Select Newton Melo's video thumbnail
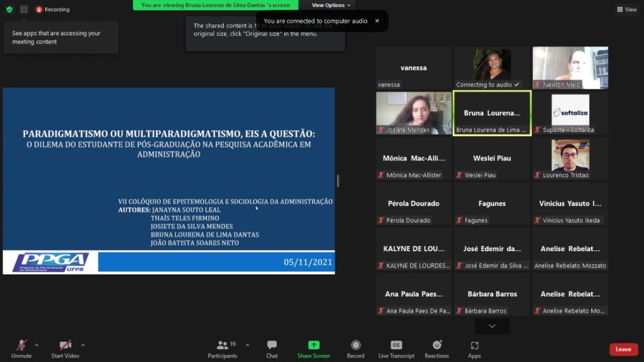Screen dimensions: 644x362 click(570, 67)
